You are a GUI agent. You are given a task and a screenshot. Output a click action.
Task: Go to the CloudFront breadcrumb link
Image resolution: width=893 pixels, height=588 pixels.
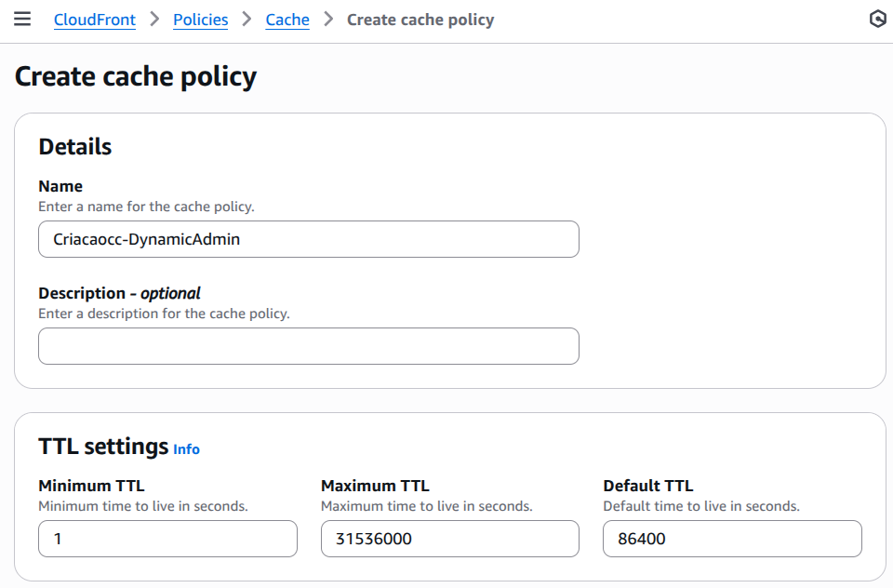pyautogui.click(x=95, y=20)
